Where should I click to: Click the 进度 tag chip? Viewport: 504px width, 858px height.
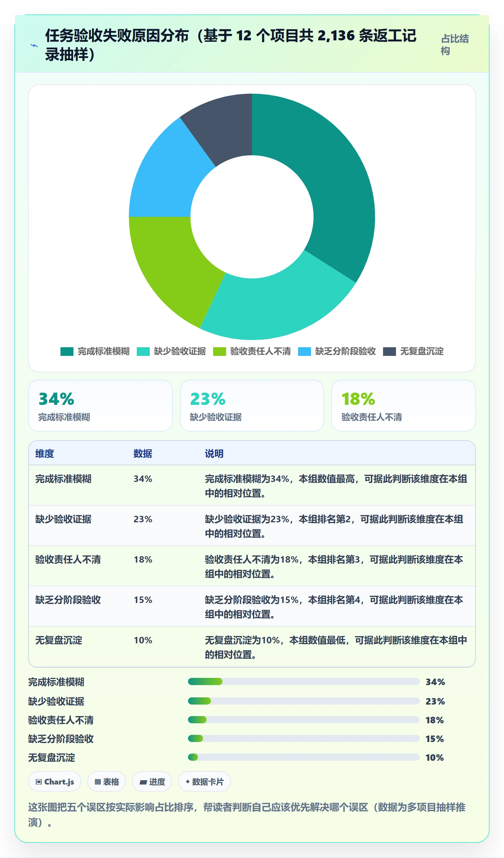[x=152, y=782]
